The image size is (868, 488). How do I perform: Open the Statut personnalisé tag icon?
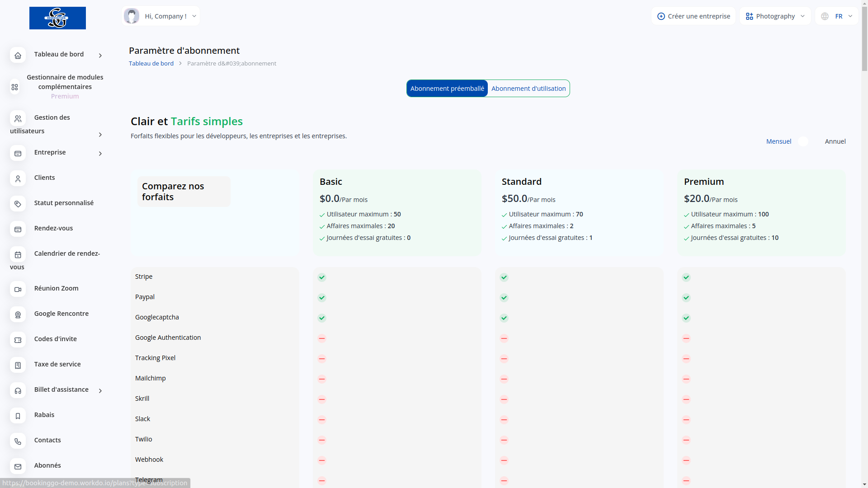click(x=18, y=204)
